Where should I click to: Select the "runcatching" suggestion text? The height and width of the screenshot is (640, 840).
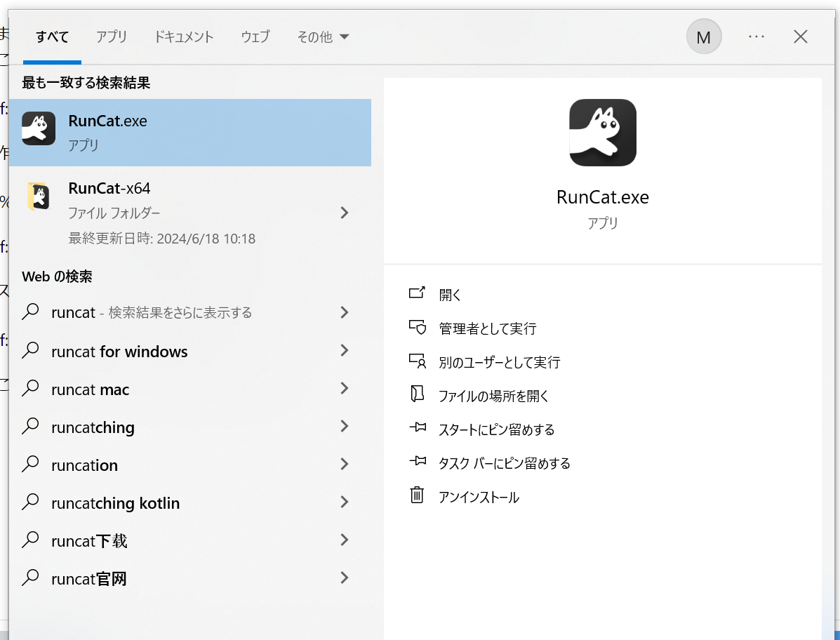[93, 427]
